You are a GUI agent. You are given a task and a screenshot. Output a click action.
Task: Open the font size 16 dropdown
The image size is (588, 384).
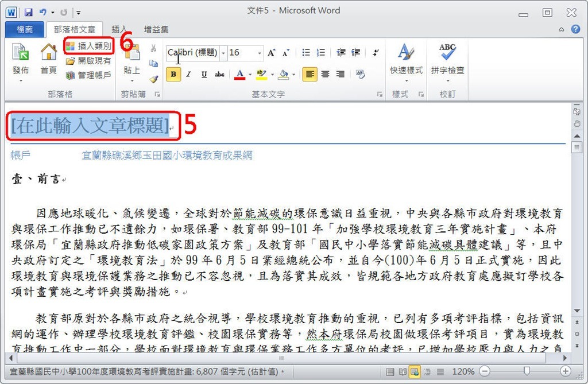click(260, 53)
